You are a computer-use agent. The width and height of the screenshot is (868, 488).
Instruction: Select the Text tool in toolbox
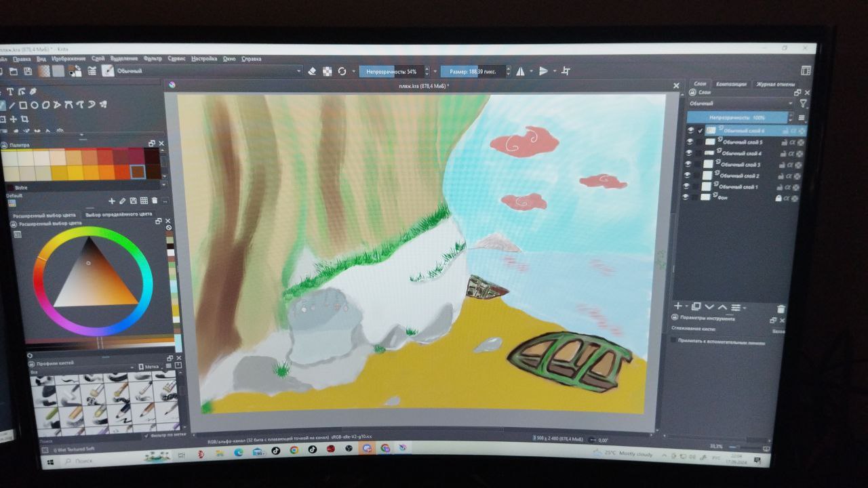point(11,92)
